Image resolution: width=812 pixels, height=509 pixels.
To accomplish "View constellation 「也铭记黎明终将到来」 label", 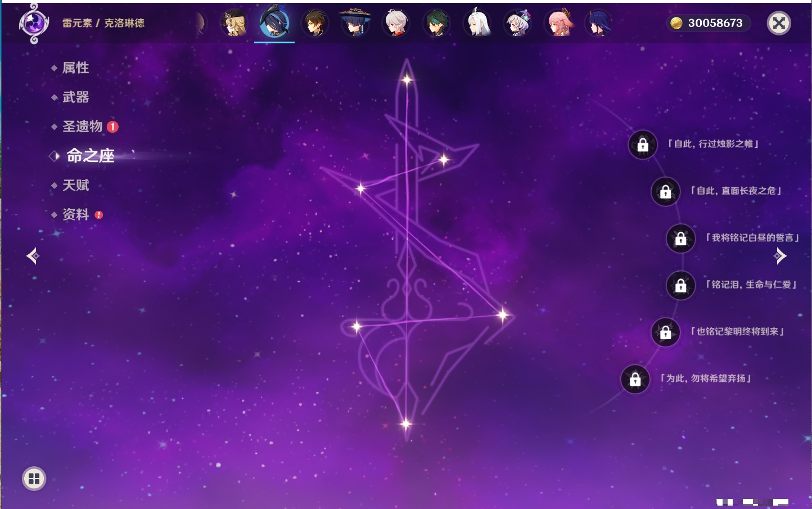I will [x=737, y=331].
